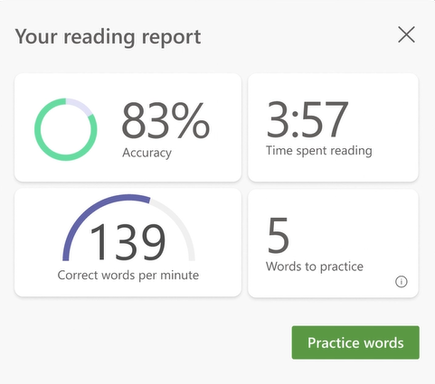Select the 5 words count
The height and width of the screenshot is (384, 435).
pyautogui.click(x=278, y=235)
